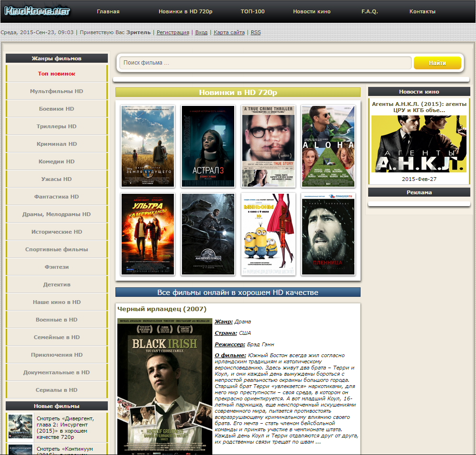Screen dimensions: 476x455
Task: Open Мультфильмы HD category
Action: point(57,91)
